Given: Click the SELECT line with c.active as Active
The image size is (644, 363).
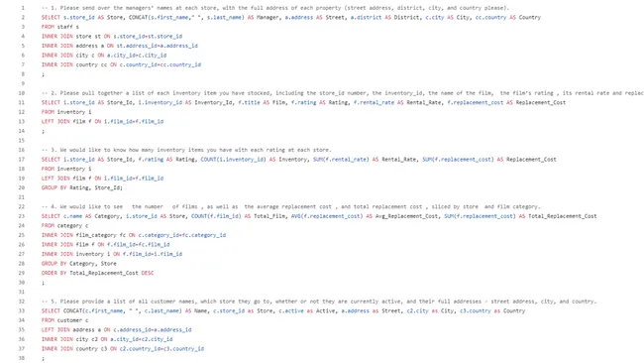Looking at the screenshot, I should pyautogui.click(x=283, y=310).
